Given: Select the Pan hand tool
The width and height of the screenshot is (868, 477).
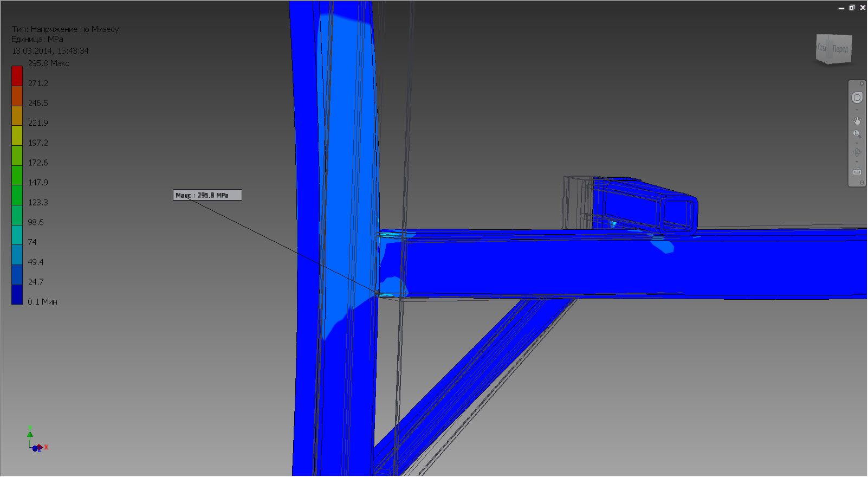Looking at the screenshot, I should 857,120.
